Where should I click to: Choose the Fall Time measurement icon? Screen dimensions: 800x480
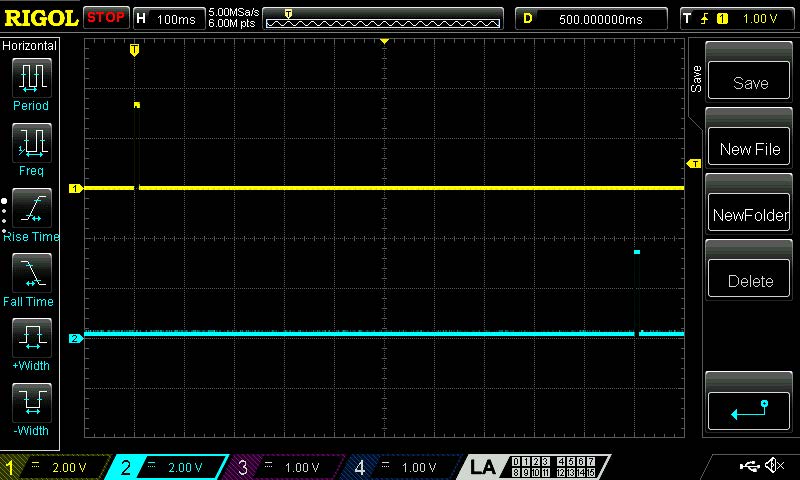32,272
